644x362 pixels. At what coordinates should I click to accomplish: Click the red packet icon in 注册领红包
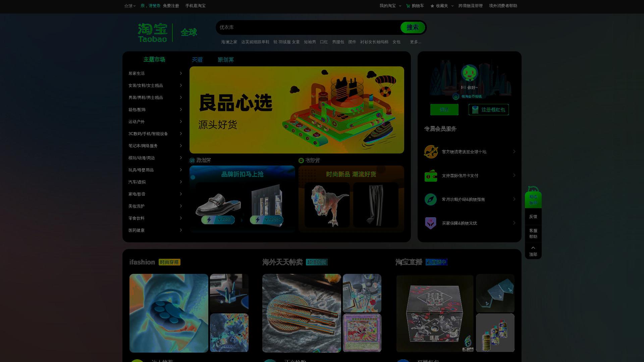475,110
